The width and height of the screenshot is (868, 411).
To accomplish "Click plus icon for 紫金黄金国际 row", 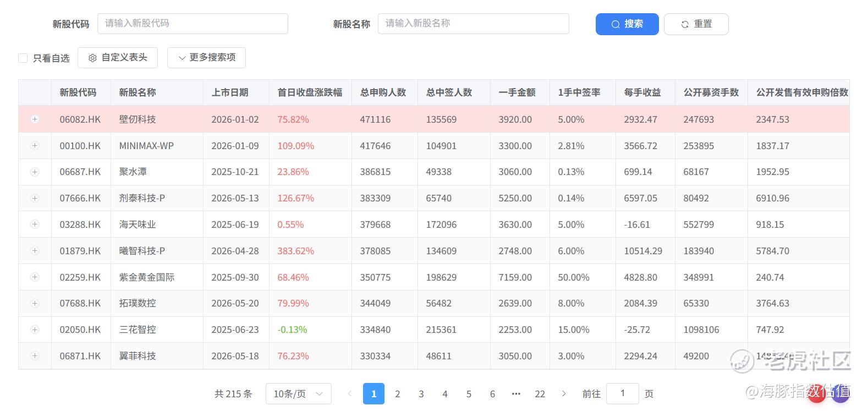I will [35, 277].
